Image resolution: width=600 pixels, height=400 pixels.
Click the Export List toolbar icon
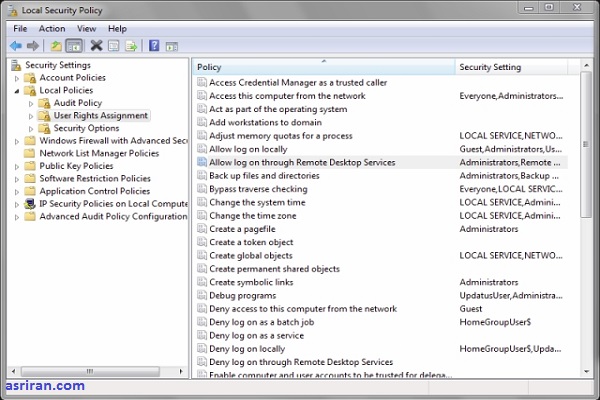coord(131,46)
